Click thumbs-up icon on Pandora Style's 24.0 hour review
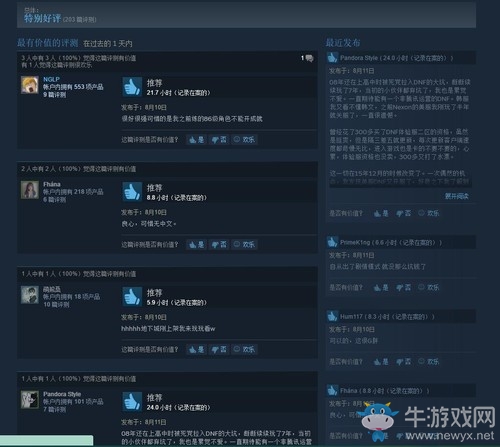500x447 pixels. (x=132, y=401)
